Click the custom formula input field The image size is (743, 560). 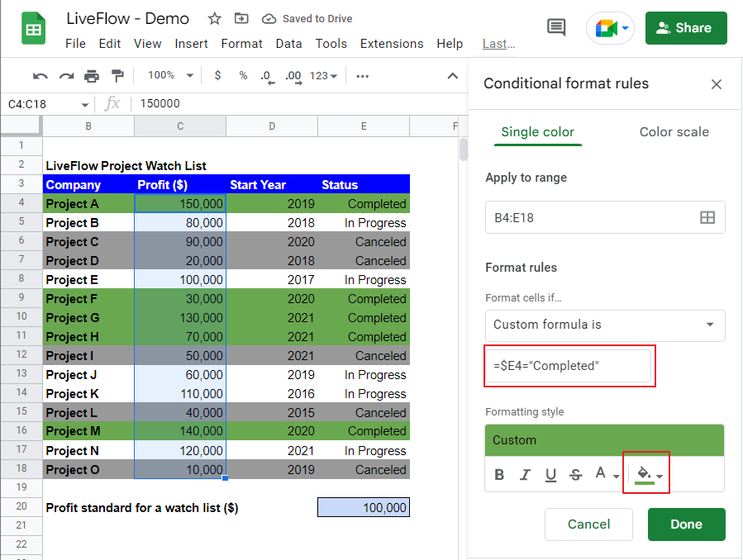point(569,365)
